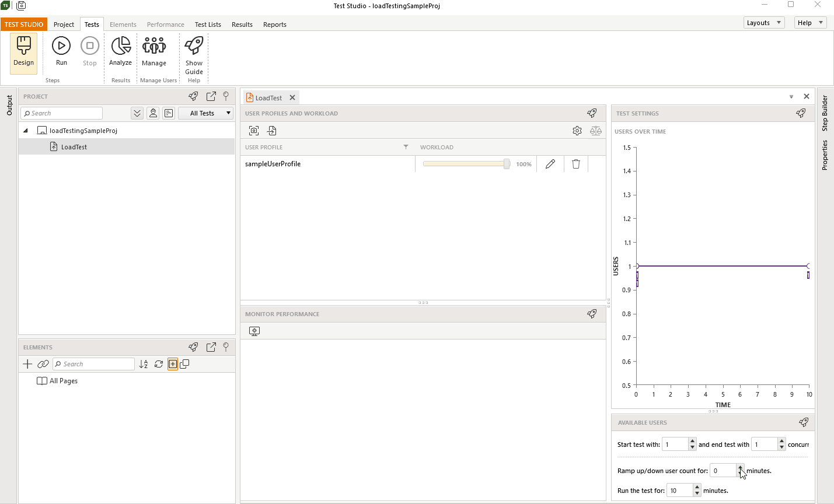Pin the Project panel
The height and width of the screenshot is (504, 834).
pos(226,96)
